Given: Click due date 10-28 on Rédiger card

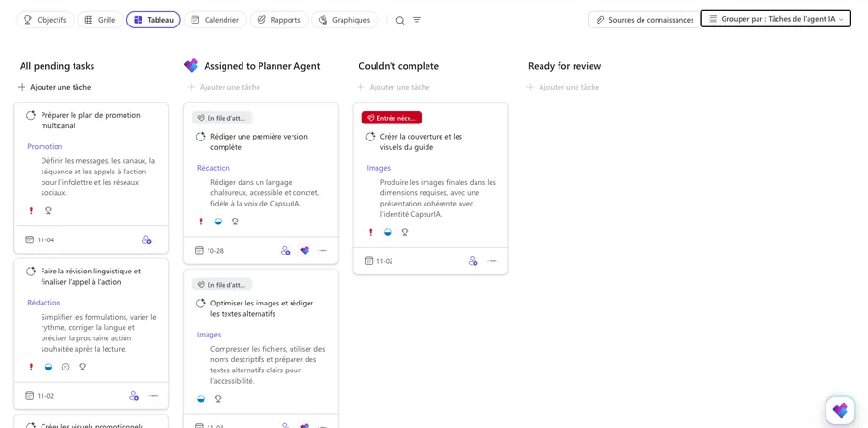Looking at the screenshot, I should coord(209,251).
